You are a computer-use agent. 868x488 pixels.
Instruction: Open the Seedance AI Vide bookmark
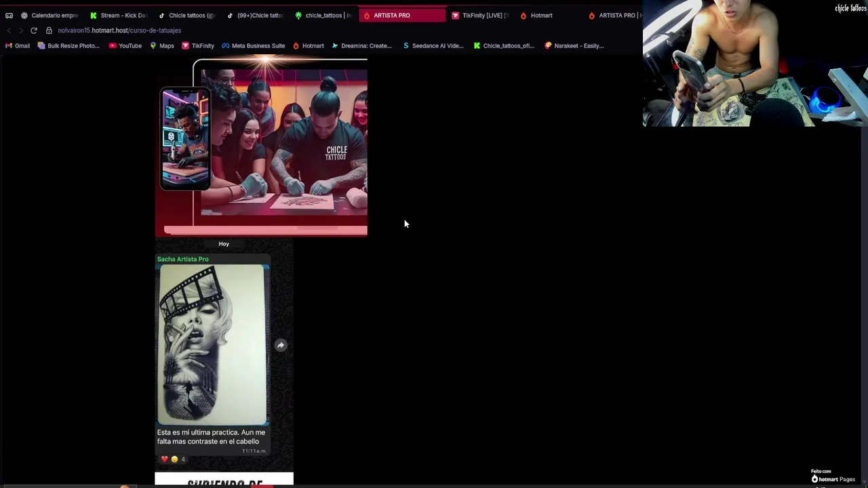433,45
